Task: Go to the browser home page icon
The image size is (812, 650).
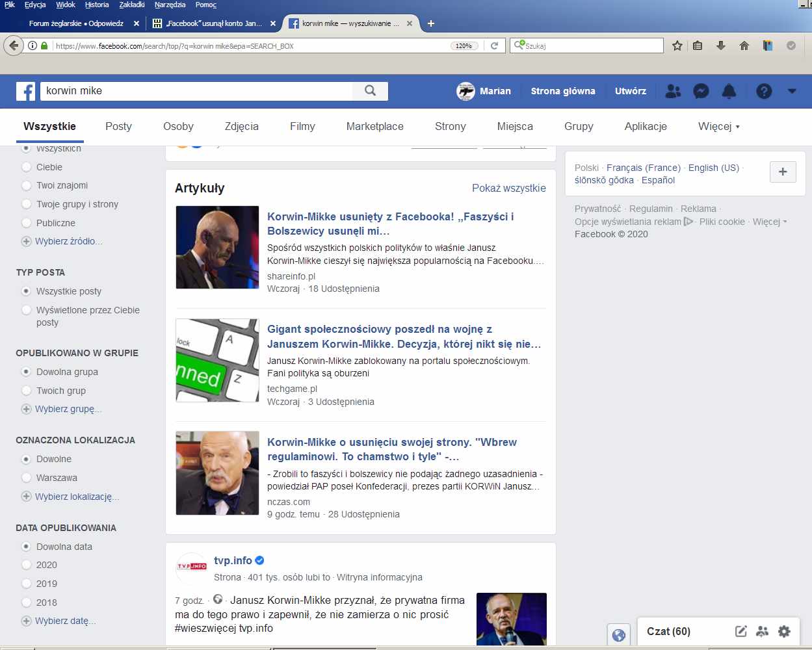Action: [x=744, y=45]
